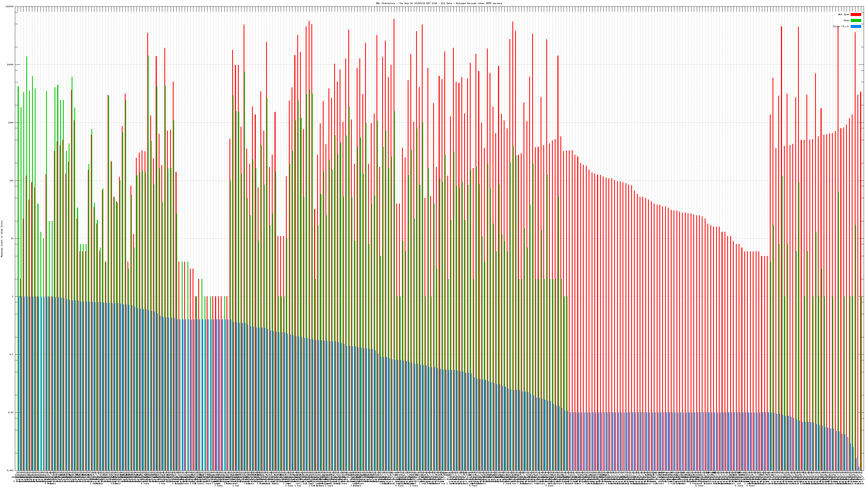Select the 'Score (0..1)' legend label
The width and height of the screenshot is (868, 488).
pos(841,26)
